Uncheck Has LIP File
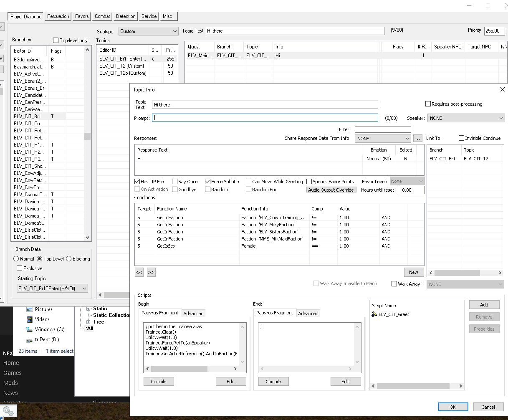508x420 pixels. (x=137, y=182)
